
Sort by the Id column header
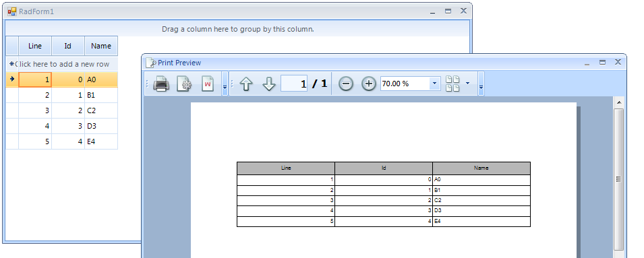[x=68, y=46]
